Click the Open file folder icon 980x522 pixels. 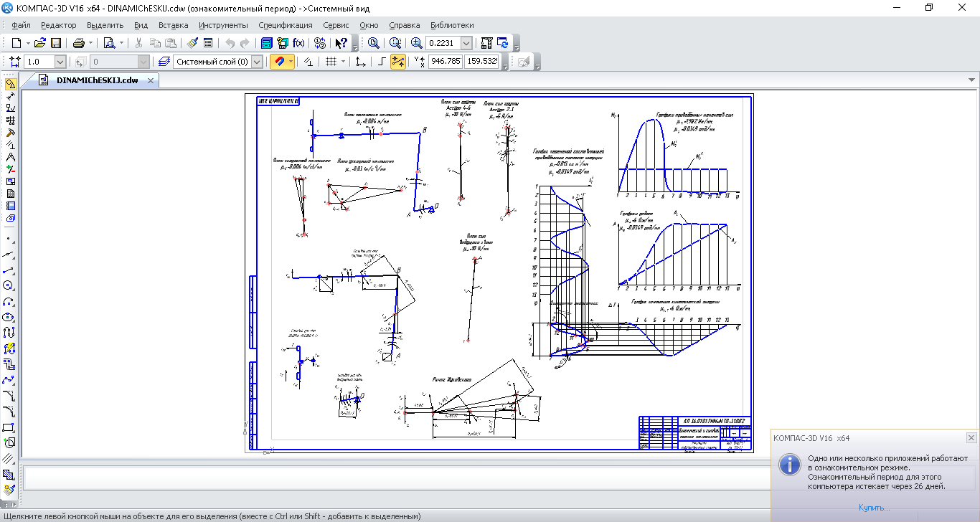click(40, 43)
